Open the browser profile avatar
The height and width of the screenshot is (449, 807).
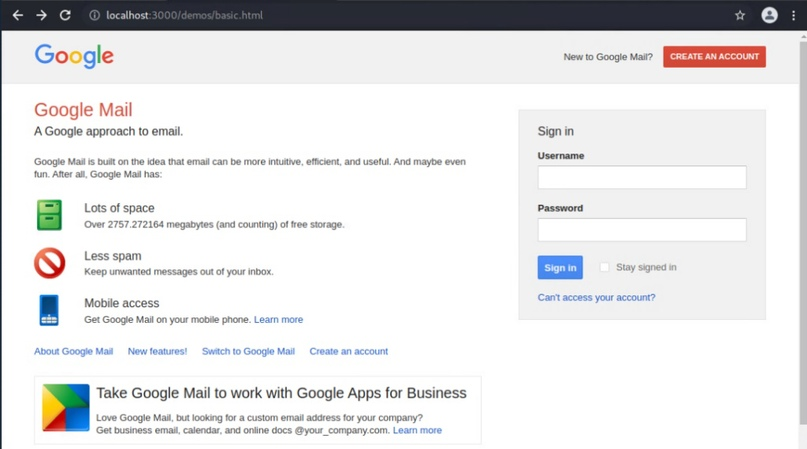coord(769,15)
